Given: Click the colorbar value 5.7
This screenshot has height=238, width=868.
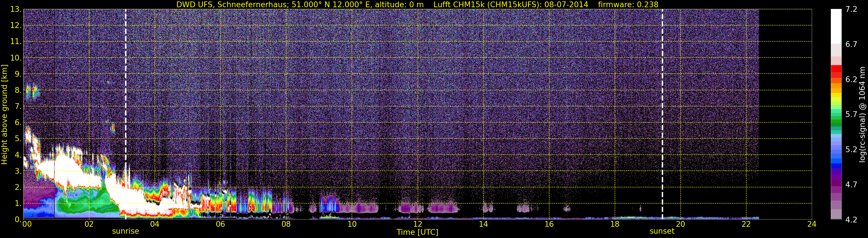Looking at the screenshot, I should pos(851,115).
